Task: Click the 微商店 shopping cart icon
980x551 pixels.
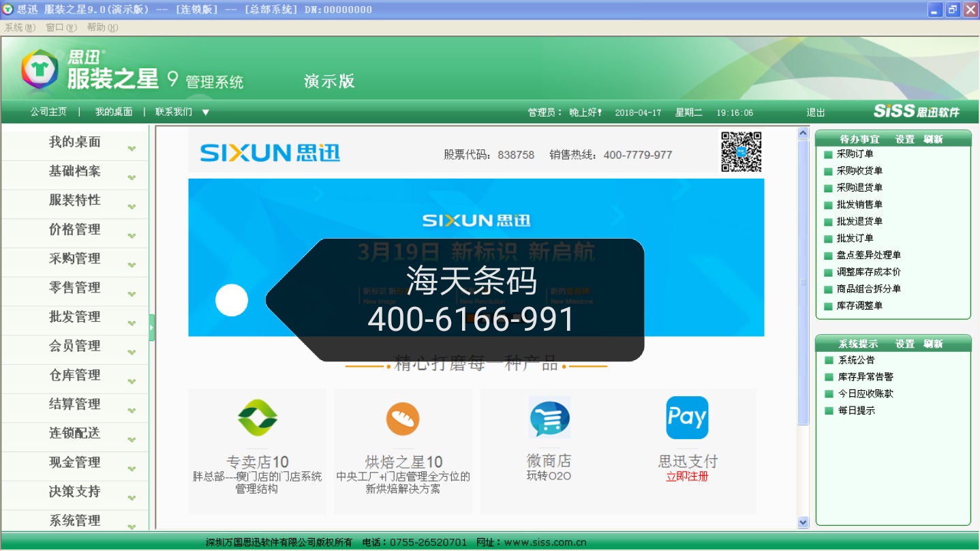Action: click(x=549, y=417)
